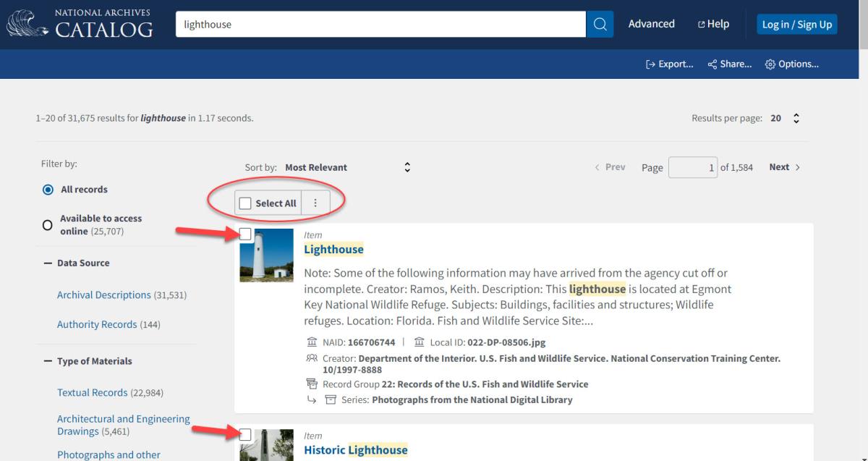Click the magnifying glass search button

click(600, 24)
